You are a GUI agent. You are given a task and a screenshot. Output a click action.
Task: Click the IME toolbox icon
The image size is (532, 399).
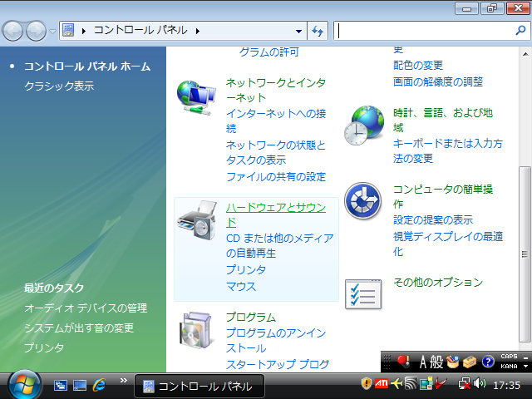[470, 362]
